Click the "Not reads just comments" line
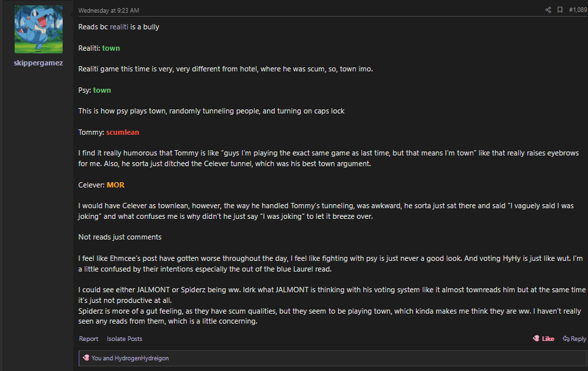588x371 pixels. tap(119, 237)
